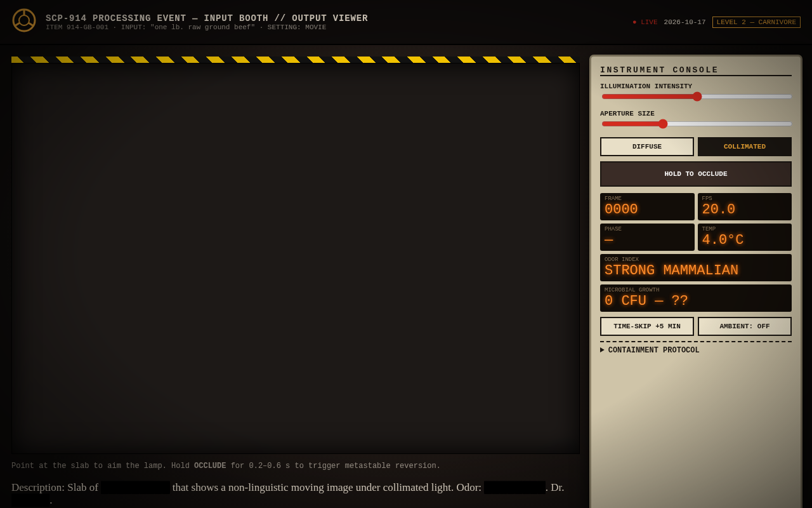Click inside the dark output viewer slab area
Viewport: 812px width, 508px height.
[295, 258]
